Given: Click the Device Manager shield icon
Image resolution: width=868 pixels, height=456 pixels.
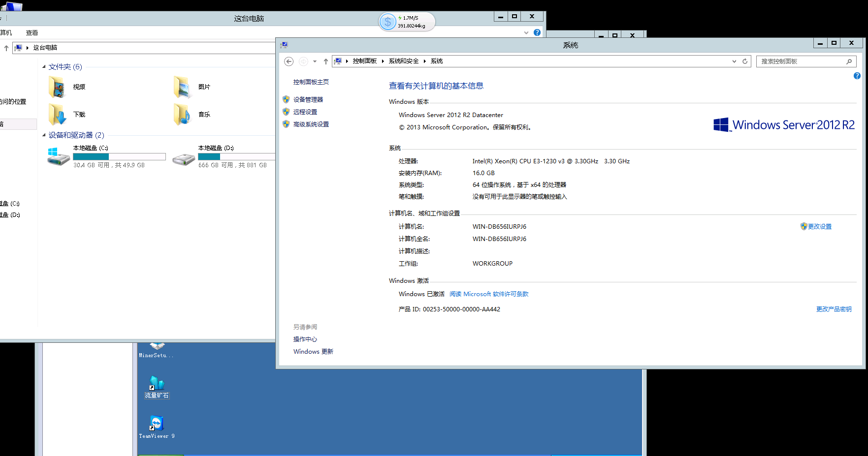Looking at the screenshot, I should pos(286,99).
